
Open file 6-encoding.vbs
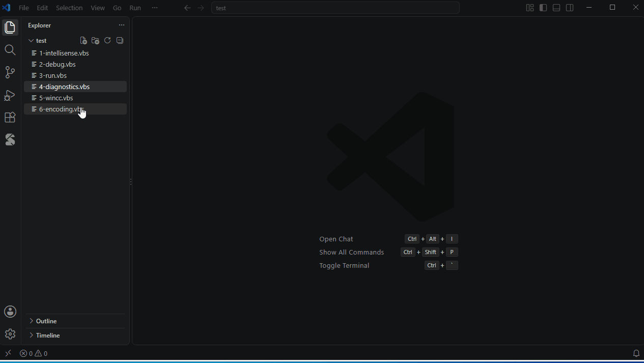point(75,109)
